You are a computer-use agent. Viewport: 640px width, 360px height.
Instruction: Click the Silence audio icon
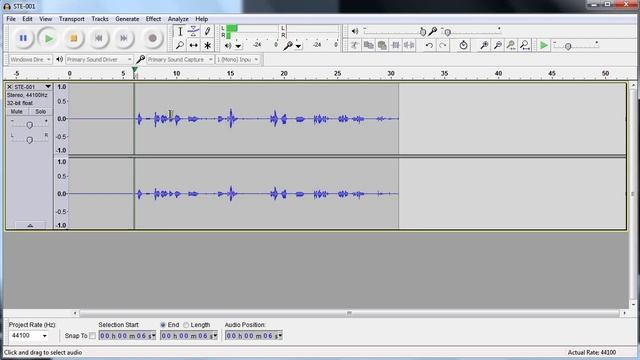pyautogui.click(x=409, y=45)
